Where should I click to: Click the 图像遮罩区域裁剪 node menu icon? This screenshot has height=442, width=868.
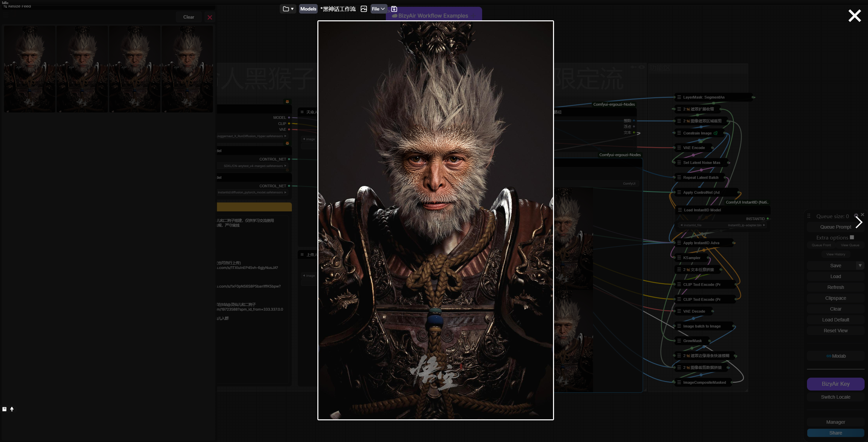(x=679, y=121)
